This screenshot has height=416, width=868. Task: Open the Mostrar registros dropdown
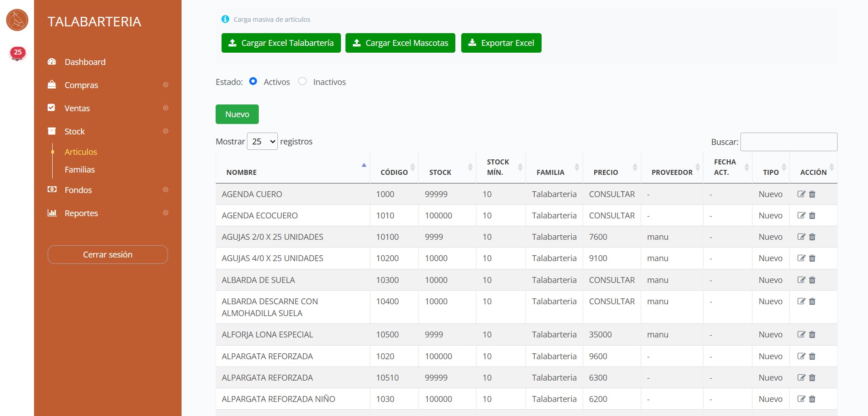[262, 142]
